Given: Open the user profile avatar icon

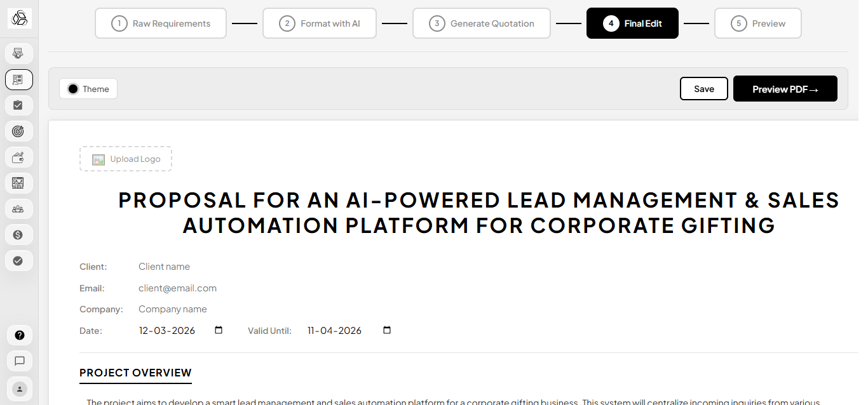Looking at the screenshot, I should [20, 388].
